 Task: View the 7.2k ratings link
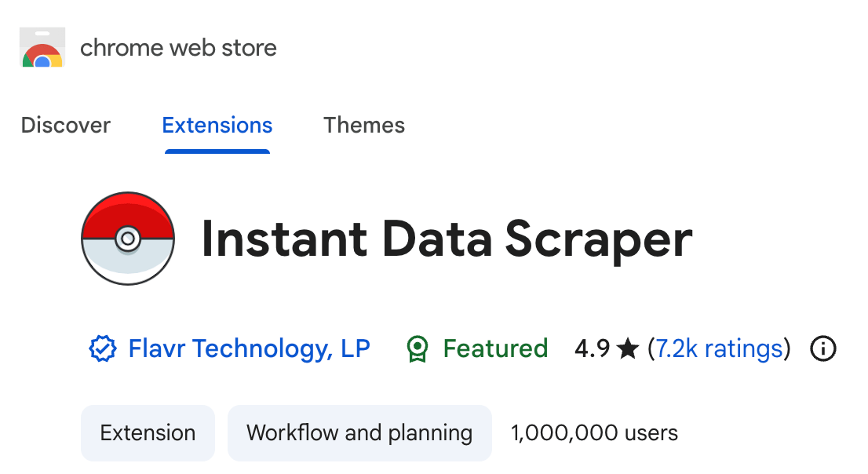(x=719, y=349)
